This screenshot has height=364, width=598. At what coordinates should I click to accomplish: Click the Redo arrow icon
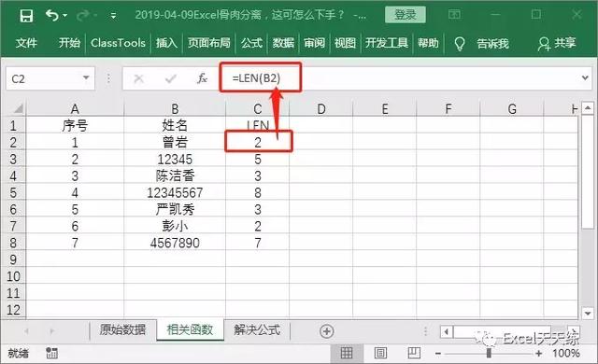(x=83, y=16)
